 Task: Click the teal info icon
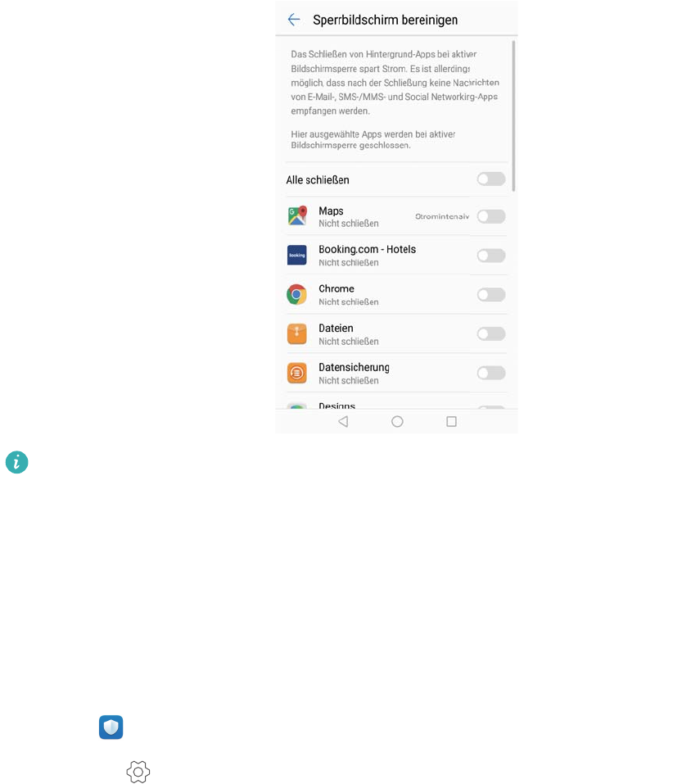[x=17, y=463]
